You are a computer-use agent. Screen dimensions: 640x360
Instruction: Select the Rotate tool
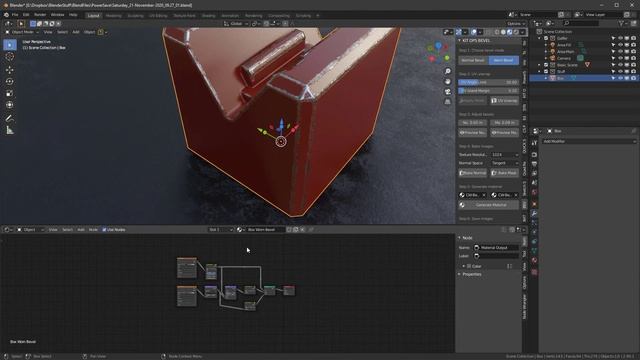(x=10, y=82)
